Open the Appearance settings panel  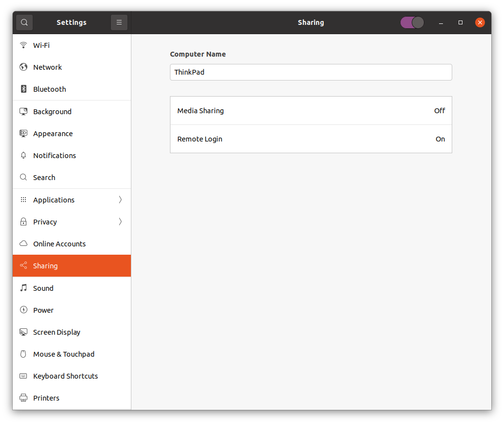(x=53, y=134)
